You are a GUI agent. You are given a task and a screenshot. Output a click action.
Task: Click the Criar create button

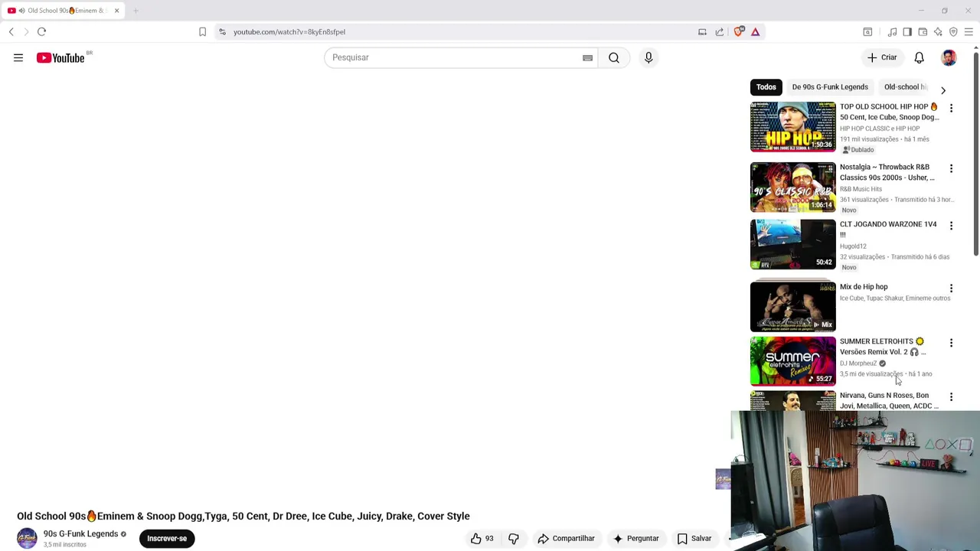(881, 57)
